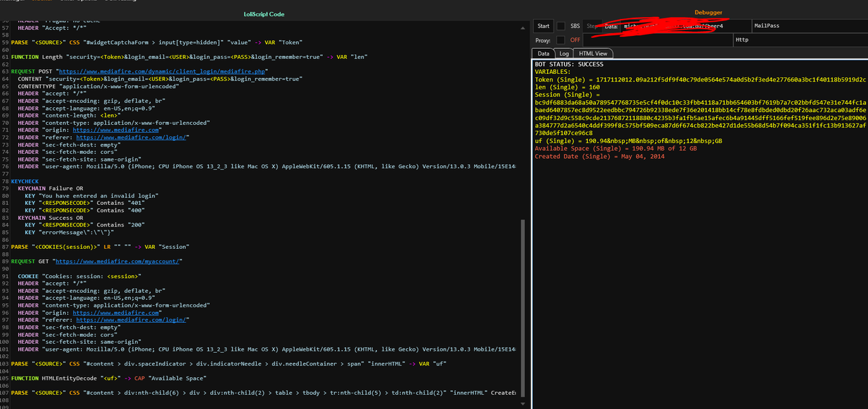Click the empty proxy address field

pos(658,40)
